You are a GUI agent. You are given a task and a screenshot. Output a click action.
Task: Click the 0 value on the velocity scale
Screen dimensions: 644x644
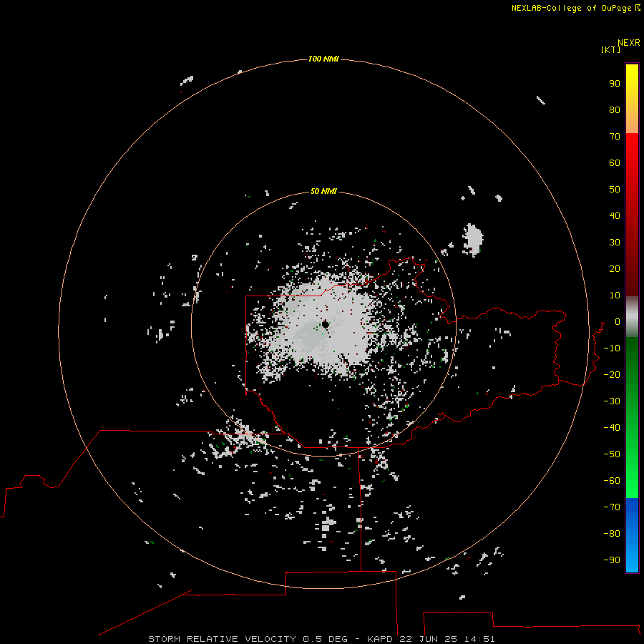[618, 321]
